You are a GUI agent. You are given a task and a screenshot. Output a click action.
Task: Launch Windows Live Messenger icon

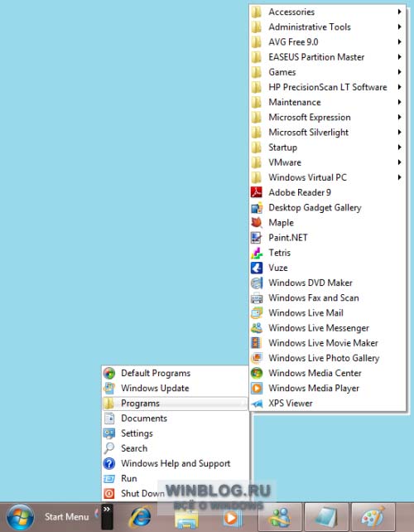[x=257, y=328]
